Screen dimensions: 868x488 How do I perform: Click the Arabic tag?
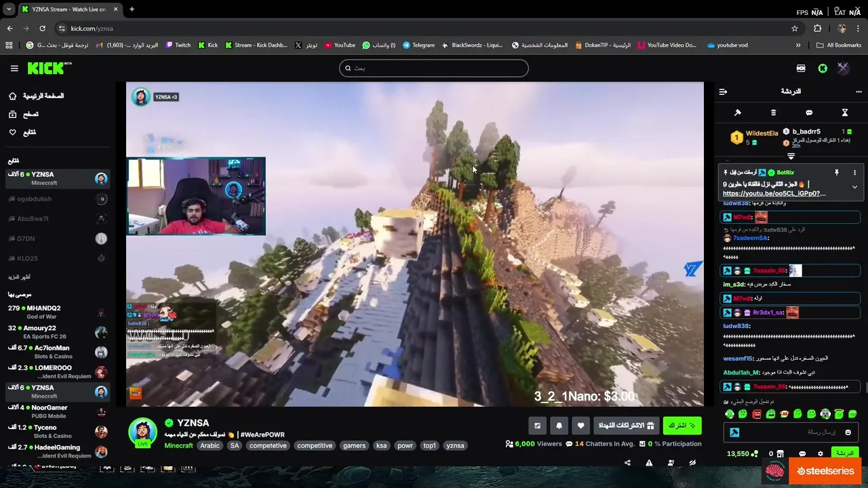click(210, 446)
